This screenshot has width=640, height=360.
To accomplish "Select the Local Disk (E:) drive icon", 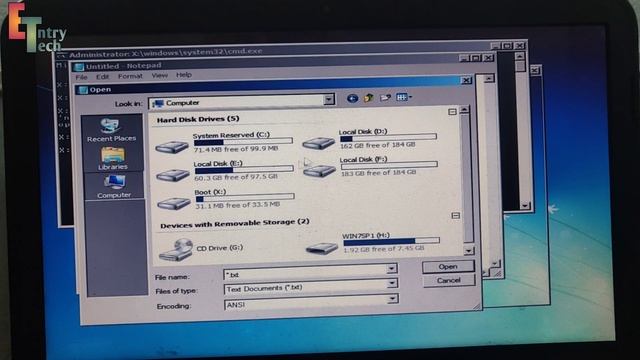I will [x=173, y=175].
